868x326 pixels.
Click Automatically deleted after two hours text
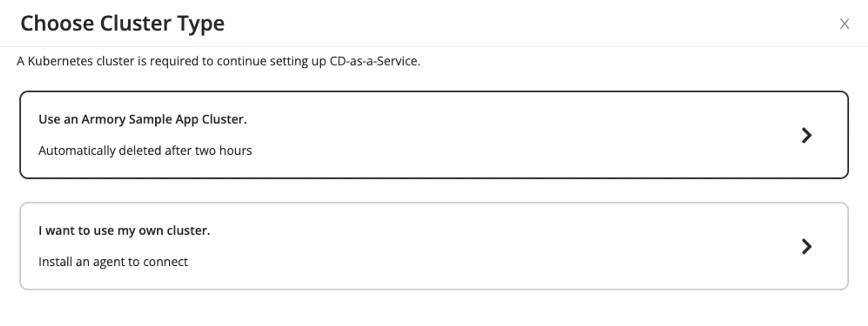tap(145, 150)
